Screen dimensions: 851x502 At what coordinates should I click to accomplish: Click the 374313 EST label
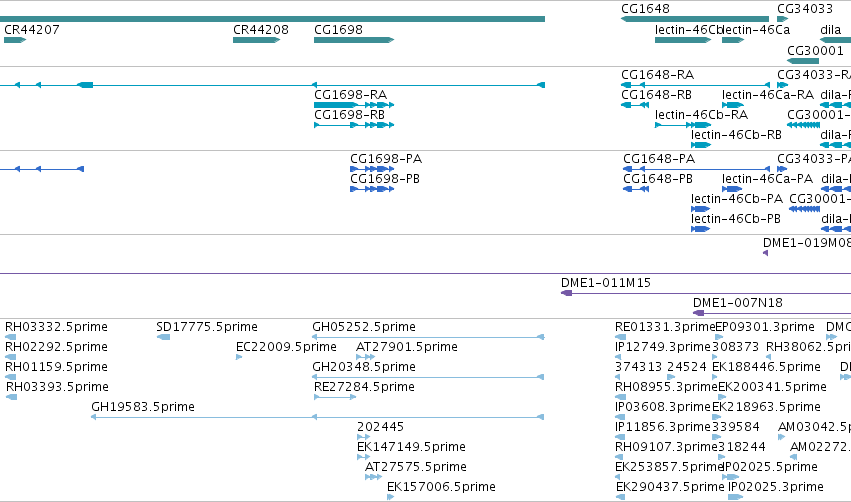[638, 367]
